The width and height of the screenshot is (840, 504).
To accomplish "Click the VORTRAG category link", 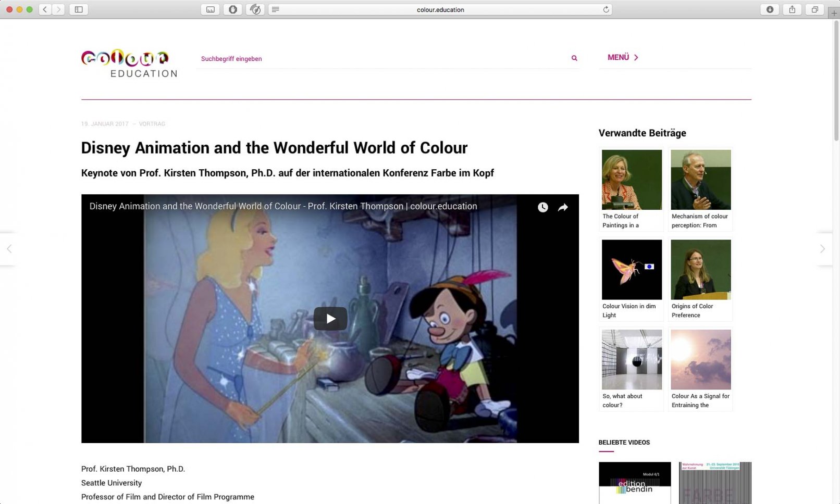I will click(x=152, y=124).
